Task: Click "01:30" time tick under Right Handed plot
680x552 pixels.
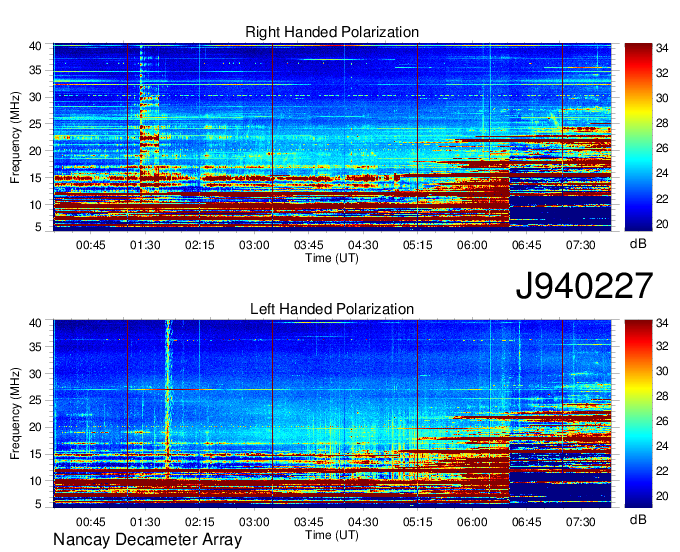Action: click(145, 245)
